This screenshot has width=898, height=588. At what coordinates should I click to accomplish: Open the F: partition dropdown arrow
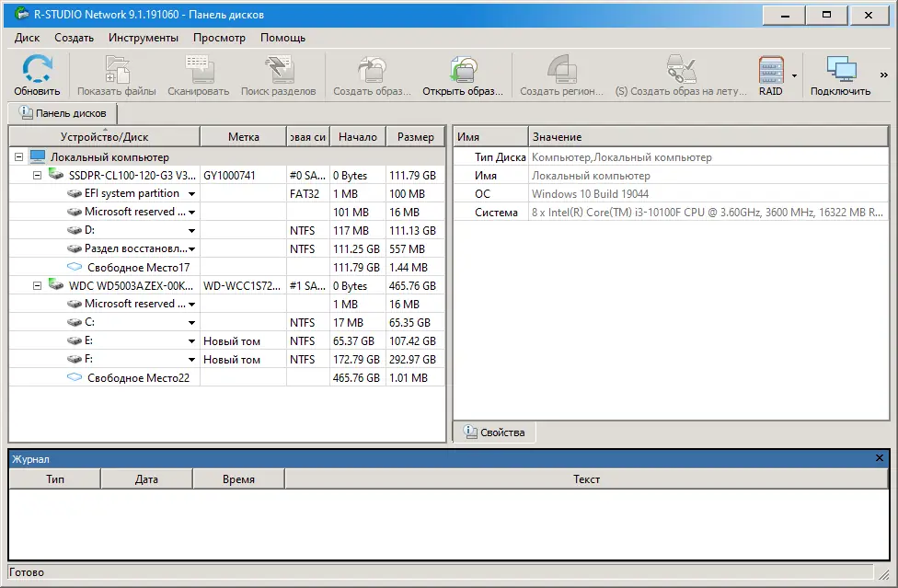point(192,360)
